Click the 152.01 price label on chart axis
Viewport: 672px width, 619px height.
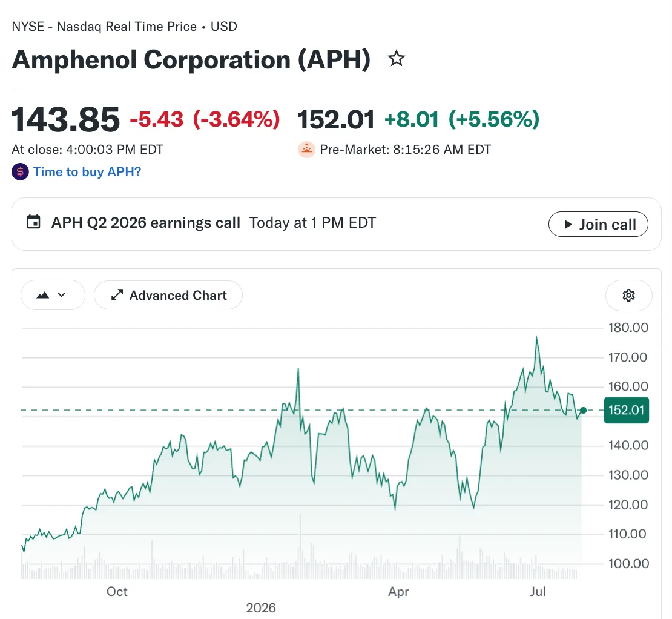[x=626, y=410]
